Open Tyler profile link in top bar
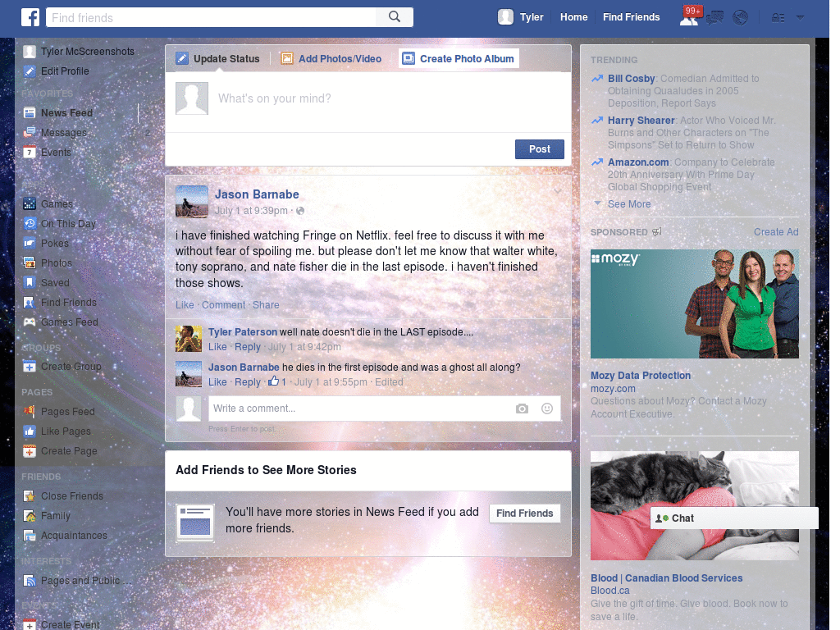Image resolution: width=840 pixels, height=630 pixels. tap(532, 17)
